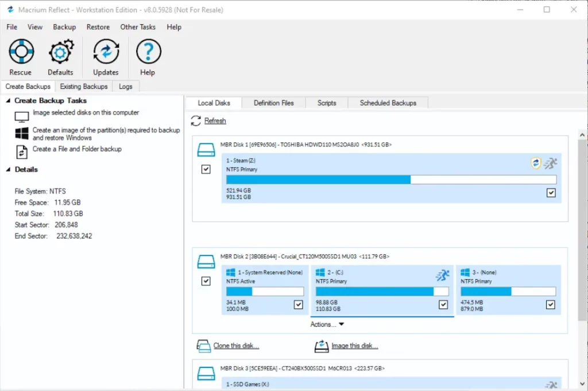The height and width of the screenshot is (391, 588).
Task: Click the Windows image backup task icon
Action: point(22,134)
